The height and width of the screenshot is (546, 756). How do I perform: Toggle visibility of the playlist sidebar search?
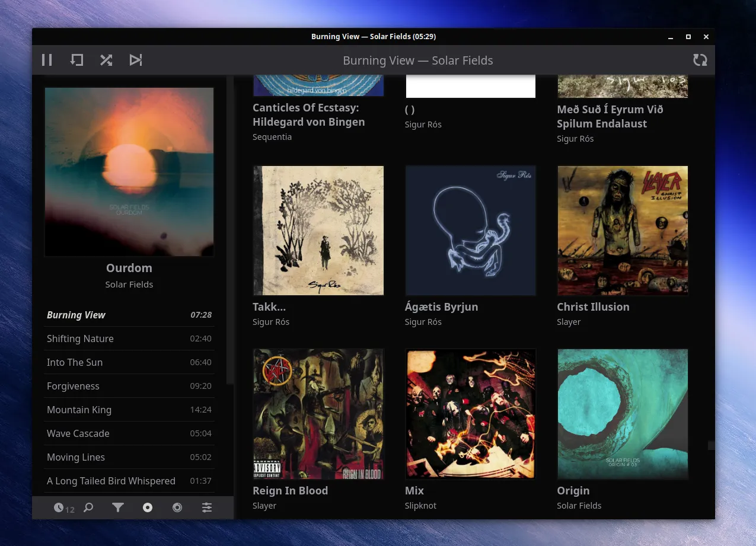pyautogui.click(x=88, y=507)
